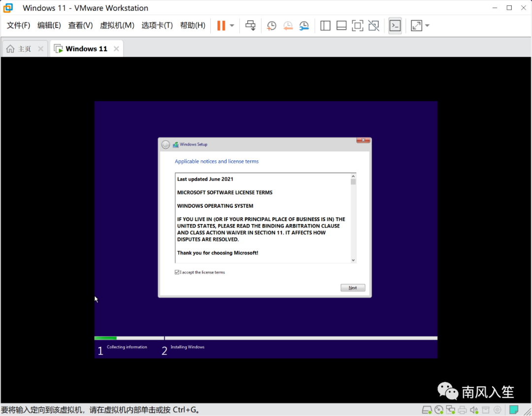Click the VMware Workstation app icon

[x=8, y=8]
